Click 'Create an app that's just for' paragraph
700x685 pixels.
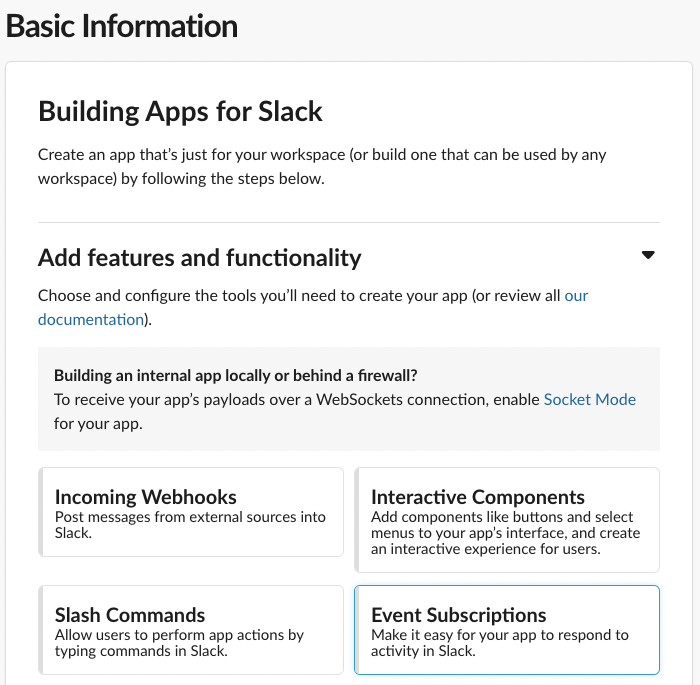click(x=322, y=167)
